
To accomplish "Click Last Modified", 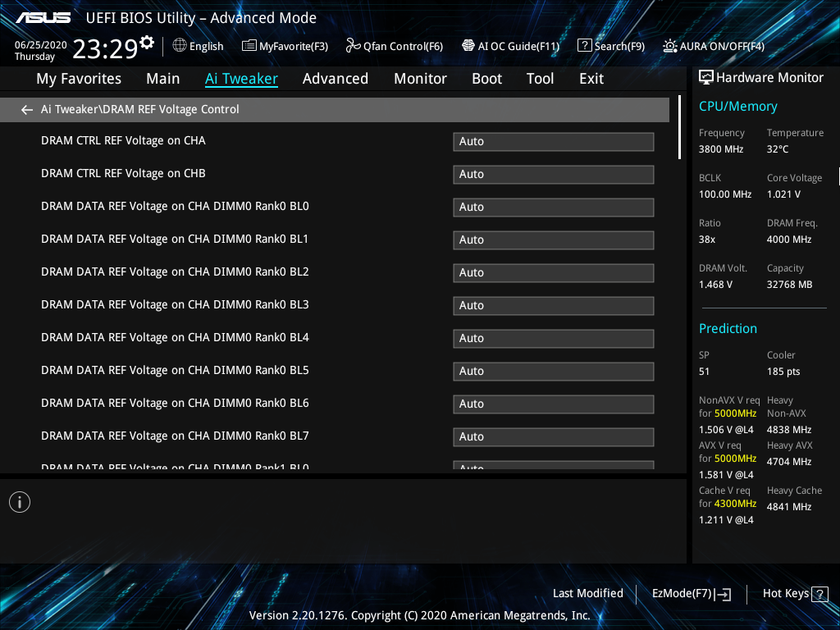I will coord(587,594).
